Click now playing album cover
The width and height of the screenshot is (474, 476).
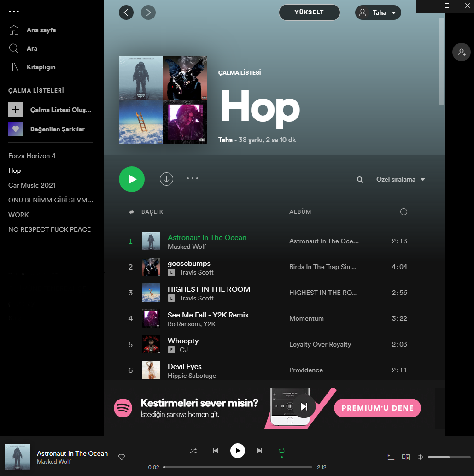point(18,457)
